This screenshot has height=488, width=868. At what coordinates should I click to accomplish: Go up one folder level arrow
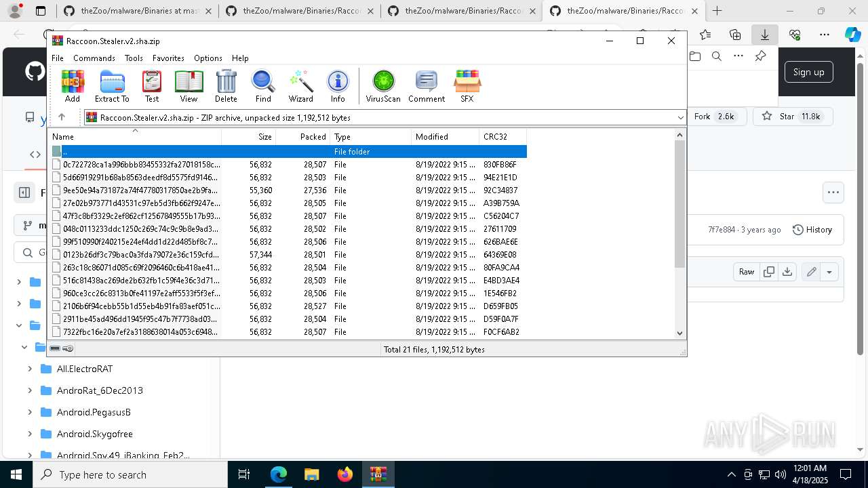[x=62, y=117]
